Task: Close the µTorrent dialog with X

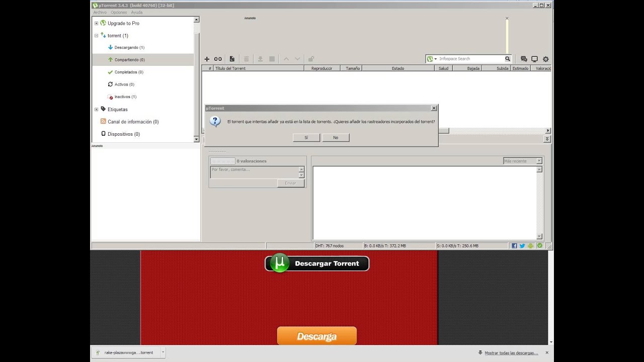Action: 434,108
